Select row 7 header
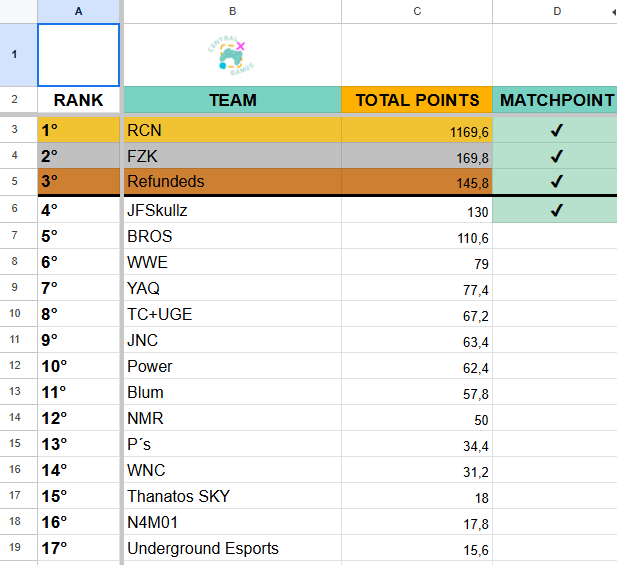This screenshot has width=617, height=565. click(18, 236)
